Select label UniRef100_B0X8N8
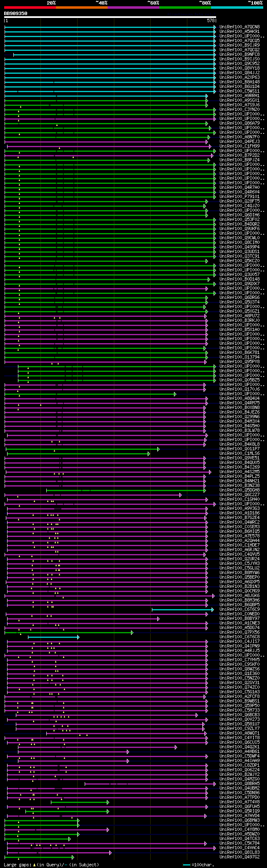 tap(239, 408)
